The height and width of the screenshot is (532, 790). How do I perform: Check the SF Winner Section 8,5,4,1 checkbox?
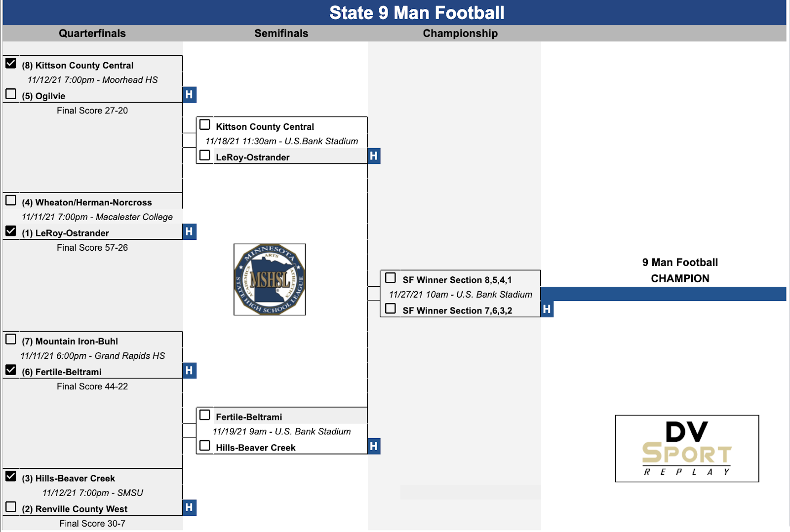click(391, 278)
